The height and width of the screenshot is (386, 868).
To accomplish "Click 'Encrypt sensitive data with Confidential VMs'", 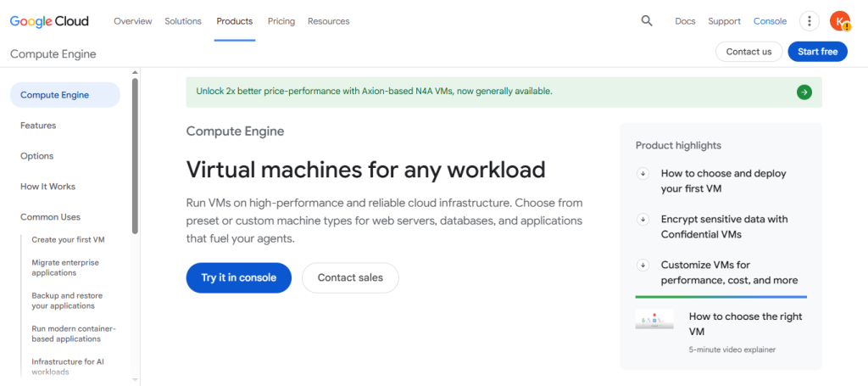I will pos(724,227).
